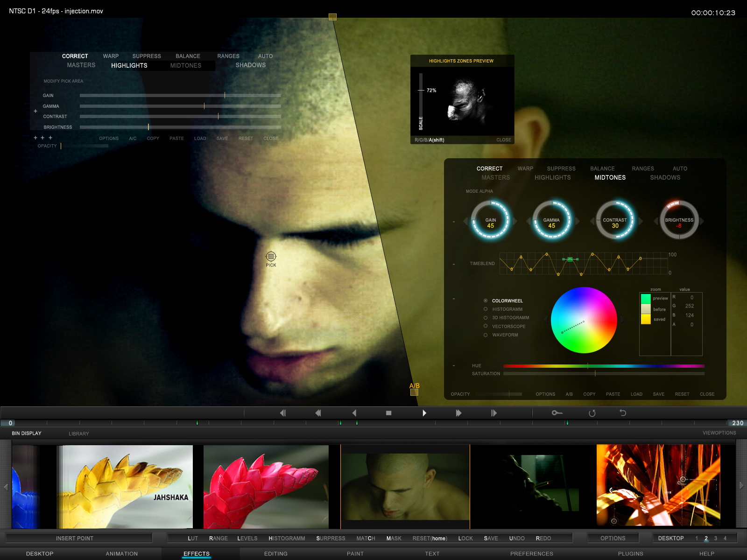Click the yellow saved color swatch

646,319
